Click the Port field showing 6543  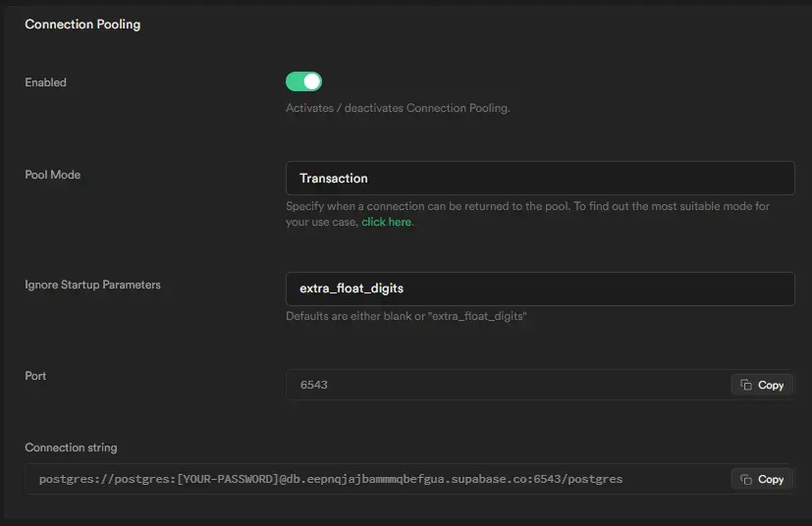coord(506,385)
